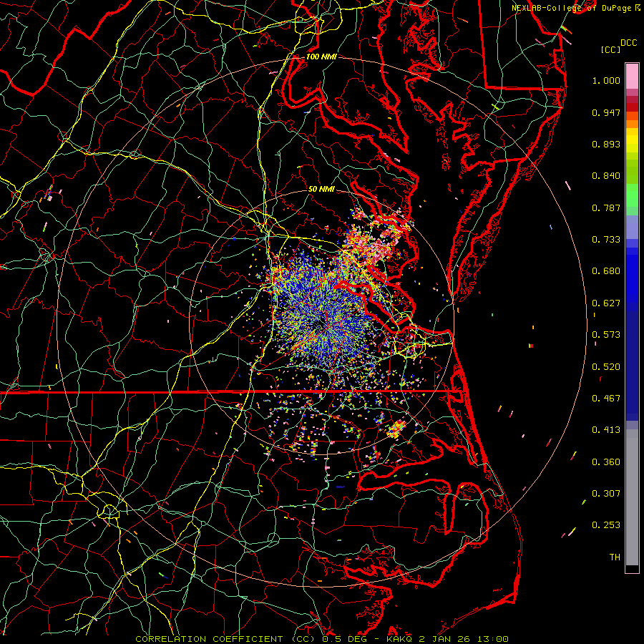Click the 0.467 scale value
The width and height of the screenshot is (644, 644).
click(x=606, y=399)
